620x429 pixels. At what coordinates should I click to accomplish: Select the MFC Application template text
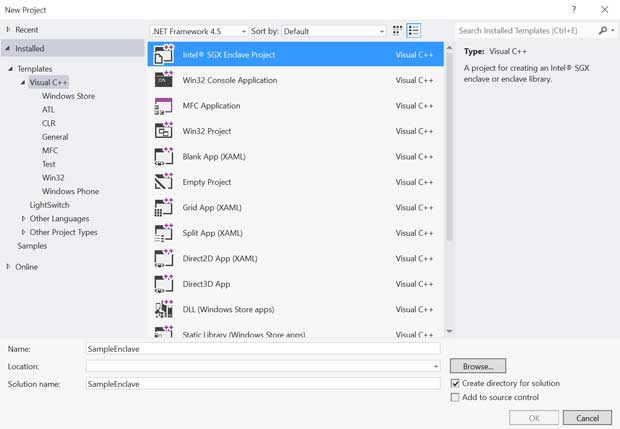click(x=211, y=106)
